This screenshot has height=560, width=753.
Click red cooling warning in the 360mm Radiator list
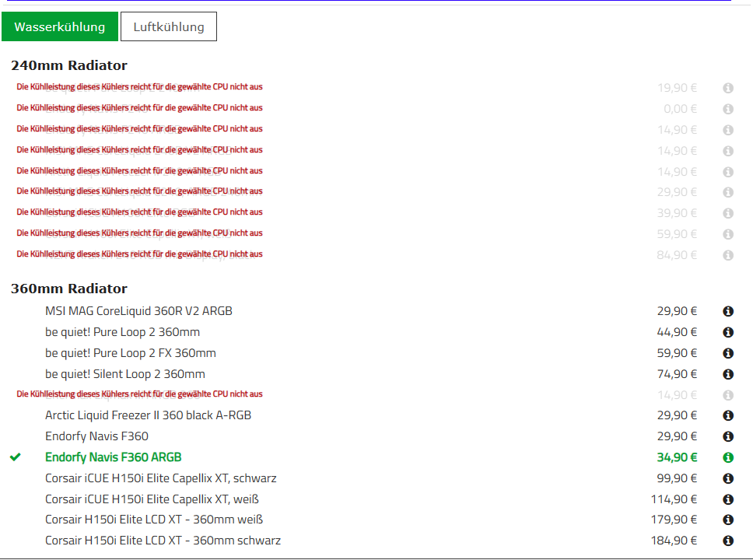tap(140, 394)
